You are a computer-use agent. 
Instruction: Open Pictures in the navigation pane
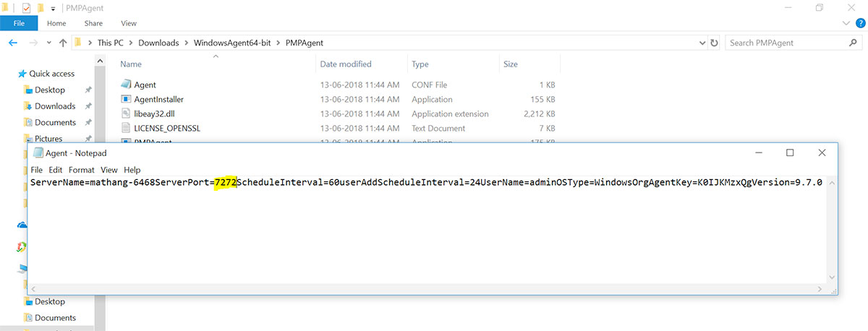(x=48, y=139)
